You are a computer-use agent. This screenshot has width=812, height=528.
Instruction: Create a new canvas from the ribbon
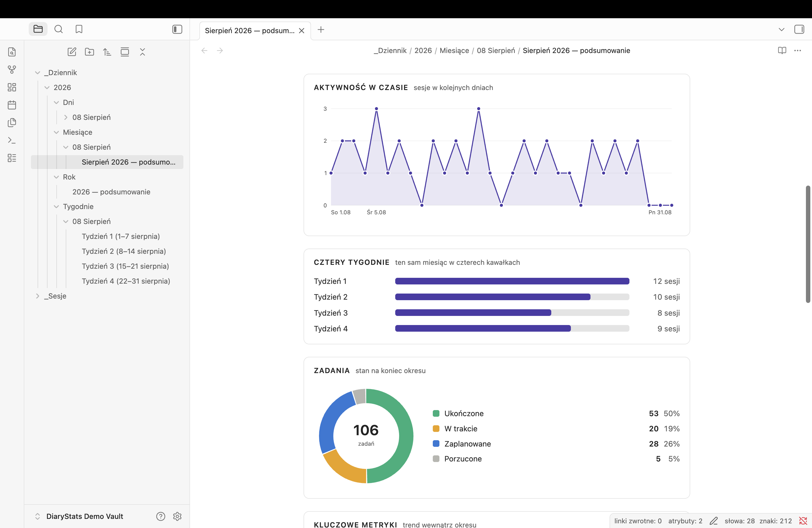point(12,87)
